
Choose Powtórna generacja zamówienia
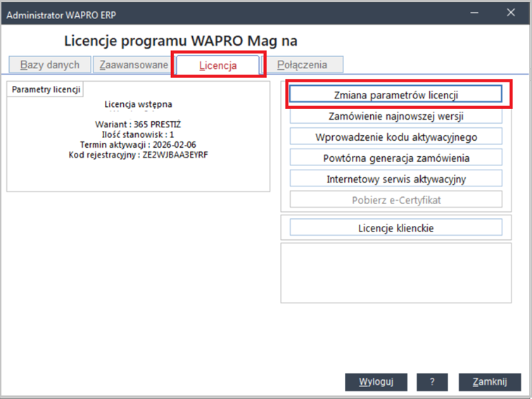click(x=395, y=158)
